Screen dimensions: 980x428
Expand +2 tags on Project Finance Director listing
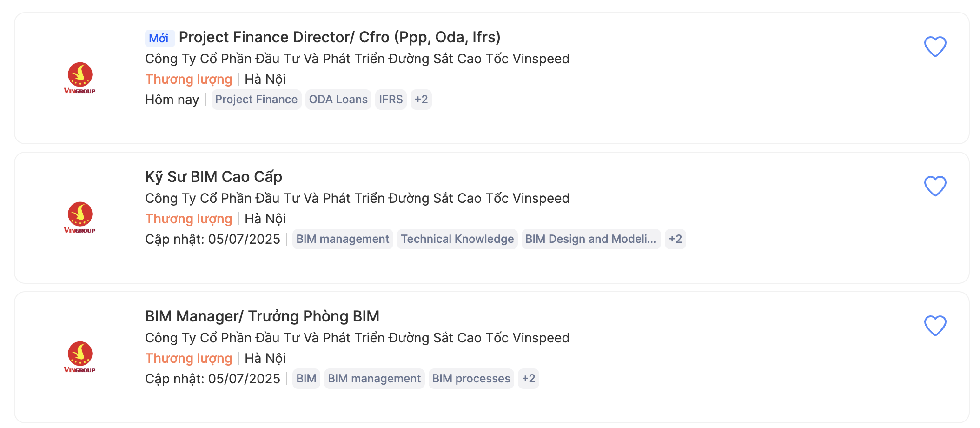[421, 100]
